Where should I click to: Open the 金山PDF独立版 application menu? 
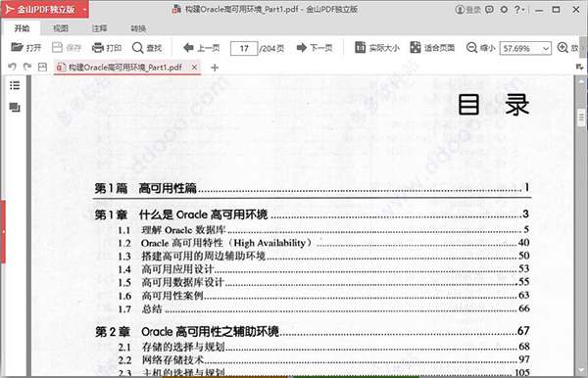(x=44, y=9)
